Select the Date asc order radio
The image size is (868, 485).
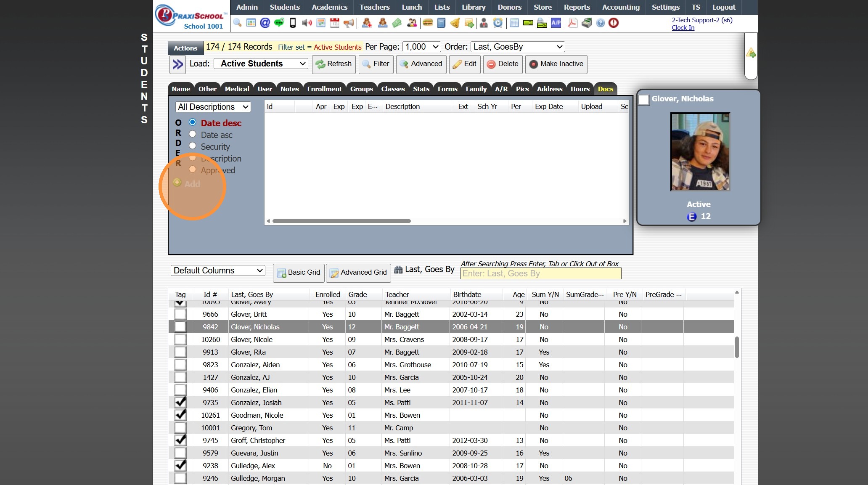click(193, 134)
